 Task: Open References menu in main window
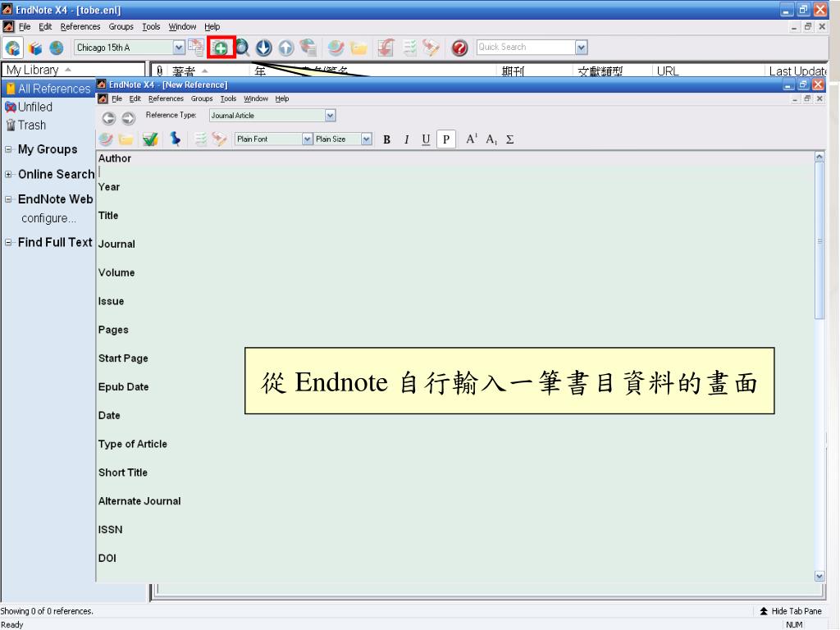tap(80, 26)
